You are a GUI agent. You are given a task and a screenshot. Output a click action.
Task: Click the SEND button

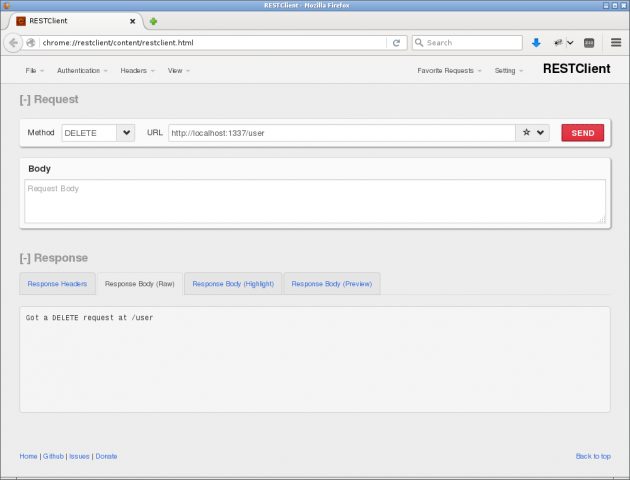(582, 133)
